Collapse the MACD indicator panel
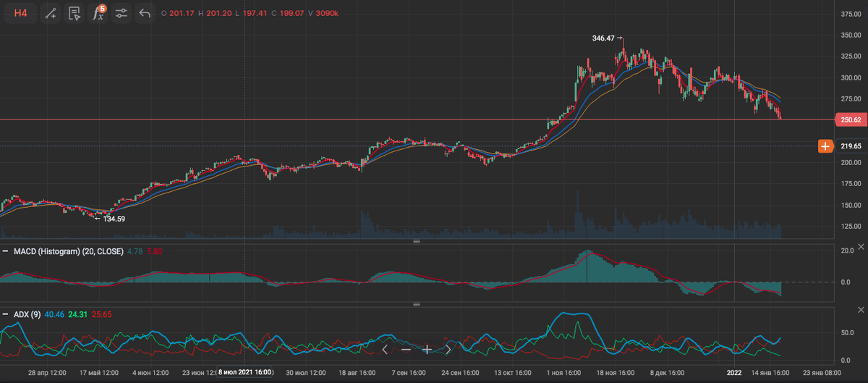Image resolution: width=868 pixels, height=383 pixels. 5,251
